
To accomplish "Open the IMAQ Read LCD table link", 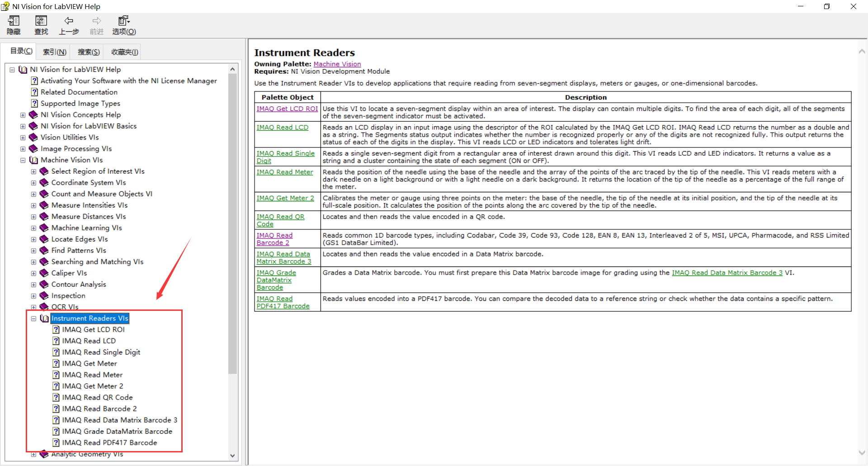I will [283, 128].
